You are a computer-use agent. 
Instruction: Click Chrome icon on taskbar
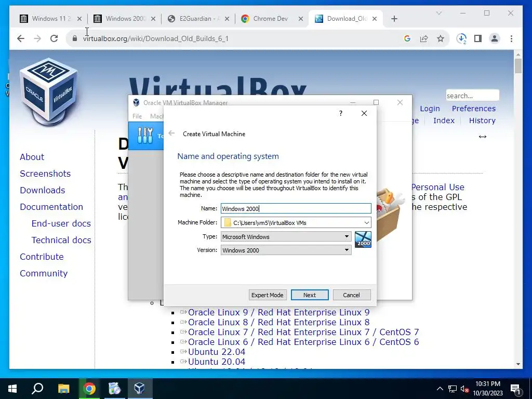pyautogui.click(x=89, y=389)
